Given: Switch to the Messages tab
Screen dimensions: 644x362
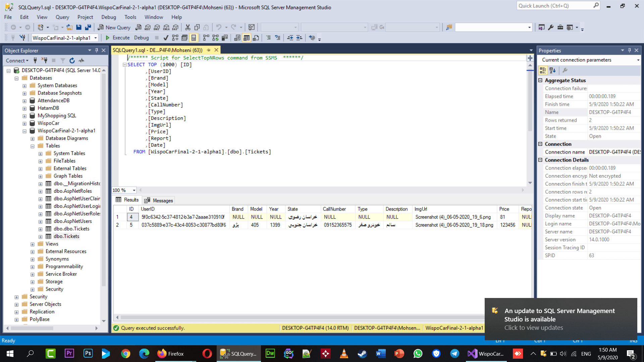Looking at the screenshot, I should [159, 200].
